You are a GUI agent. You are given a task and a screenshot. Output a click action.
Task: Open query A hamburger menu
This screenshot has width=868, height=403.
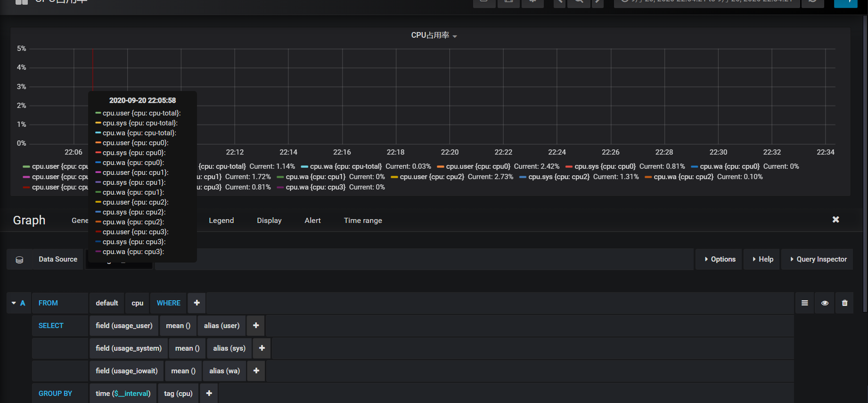[805, 303]
